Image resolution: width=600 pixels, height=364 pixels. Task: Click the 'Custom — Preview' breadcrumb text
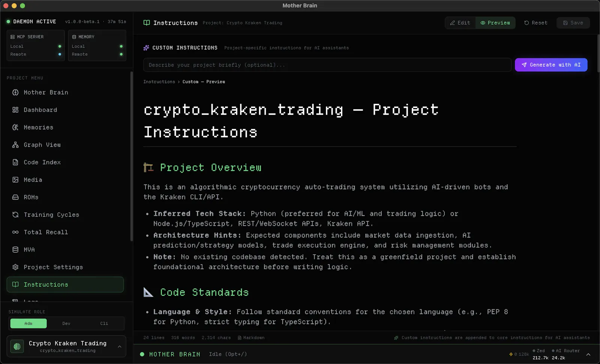click(204, 82)
